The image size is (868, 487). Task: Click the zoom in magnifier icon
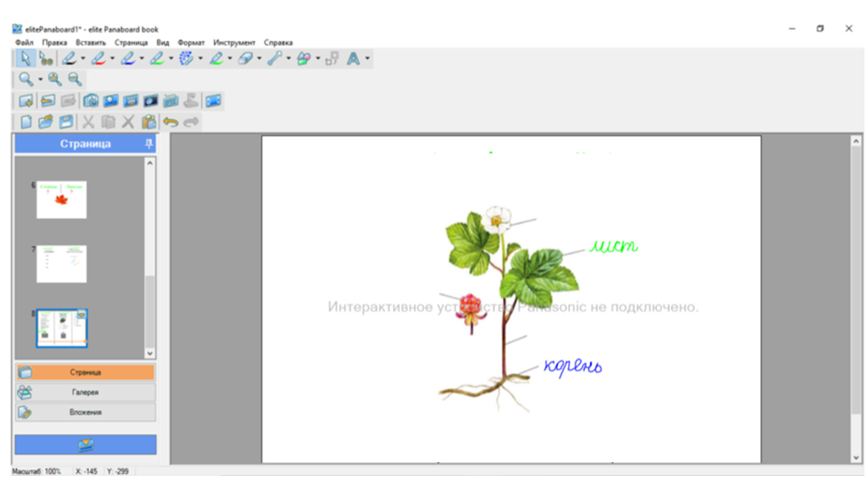coord(55,79)
